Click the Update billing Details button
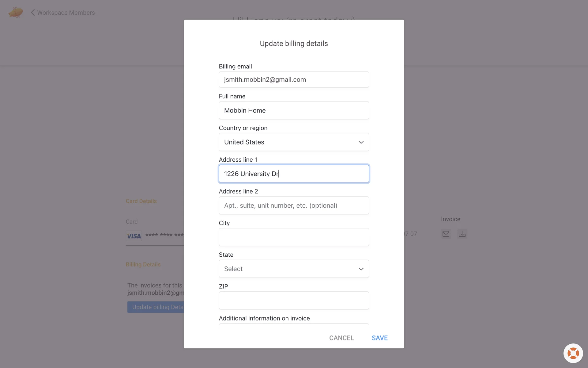This screenshot has width=588, height=368. tap(156, 307)
